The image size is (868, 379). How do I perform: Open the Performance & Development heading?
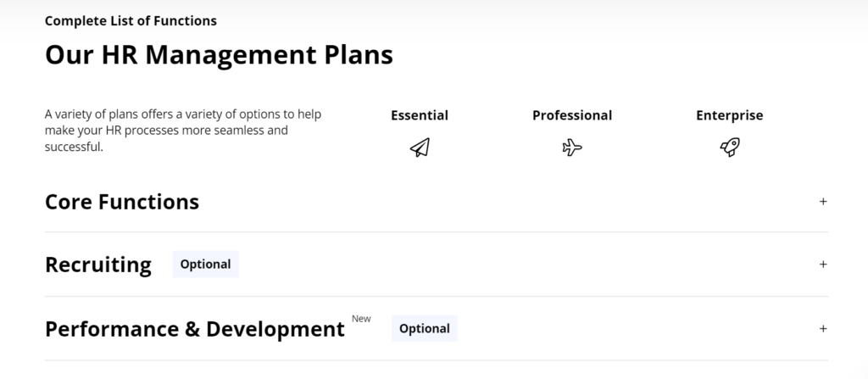coord(195,329)
